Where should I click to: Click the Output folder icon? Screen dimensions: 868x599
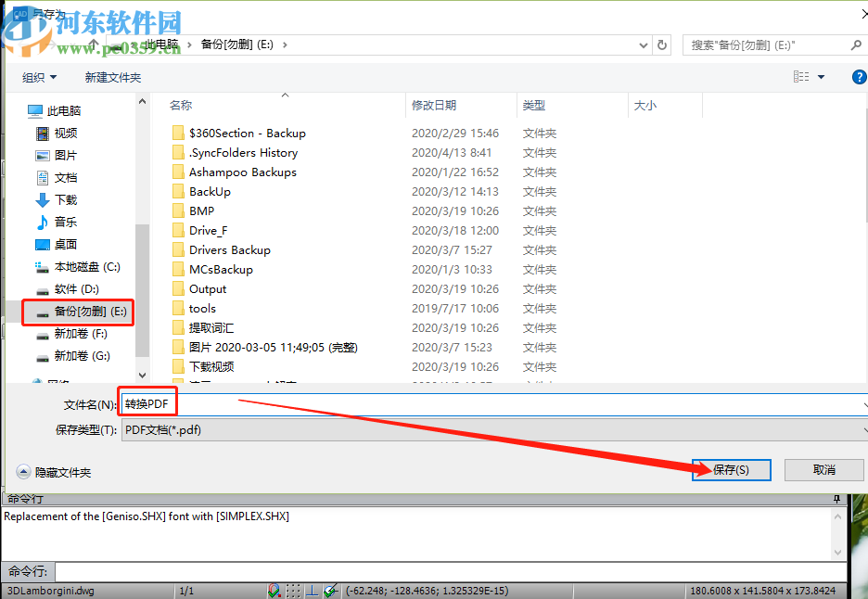[178, 289]
